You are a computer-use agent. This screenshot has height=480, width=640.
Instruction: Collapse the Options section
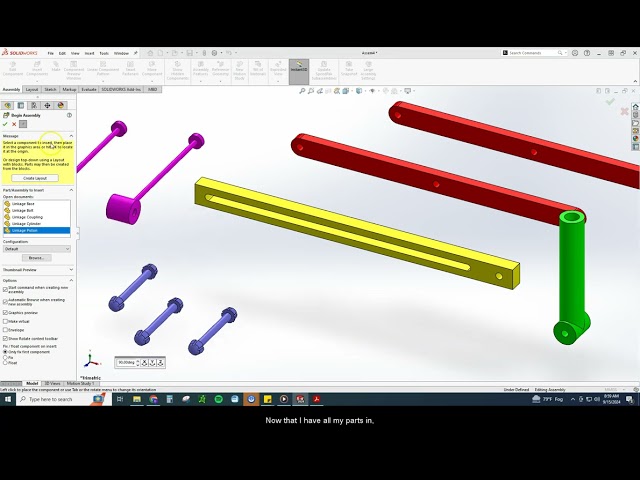pos(71,280)
